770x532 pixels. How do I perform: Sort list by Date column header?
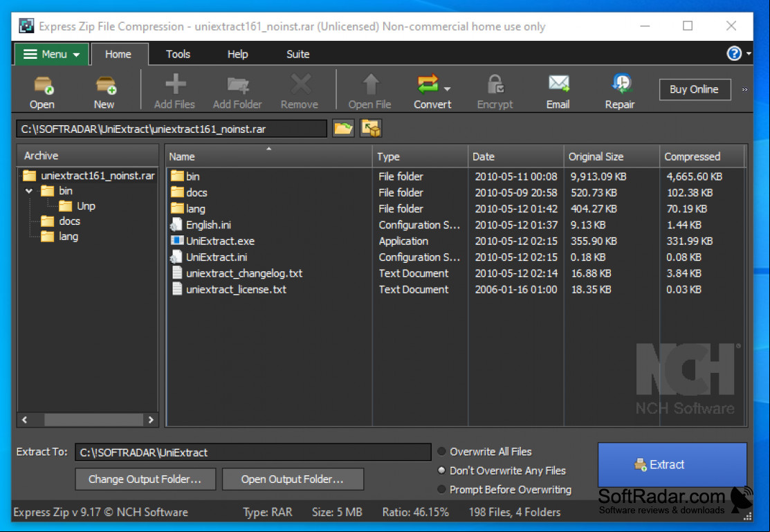(515, 156)
